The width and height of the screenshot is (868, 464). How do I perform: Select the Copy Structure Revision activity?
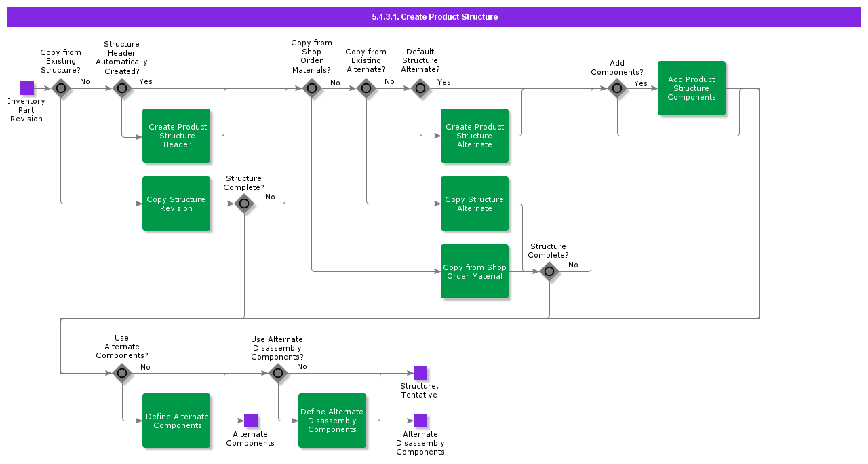[176, 204]
